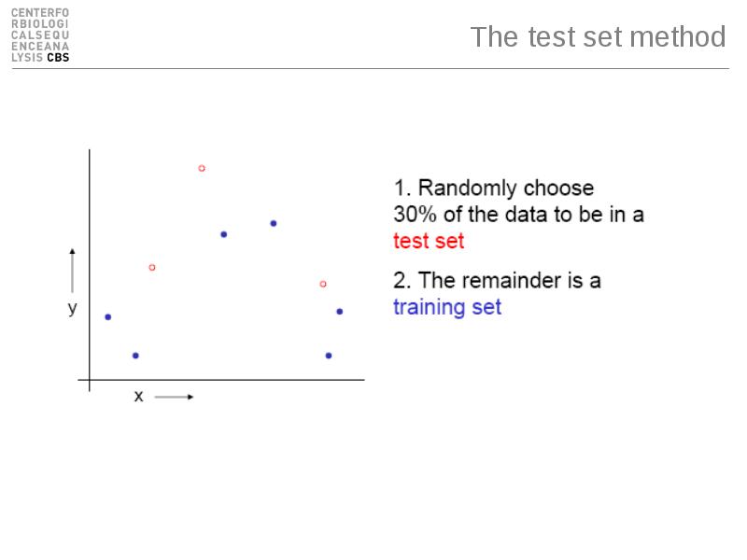Click the 'Randomly choose' step one text
Viewport: 747px width, 560px height.
[x=505, y=189]
